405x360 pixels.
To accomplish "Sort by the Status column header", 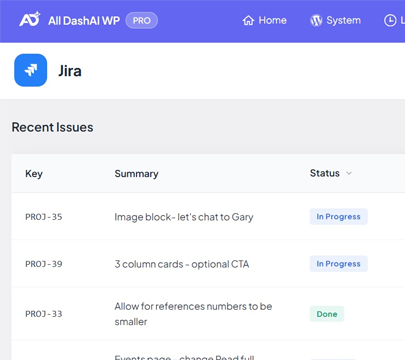I will point(325,173).
